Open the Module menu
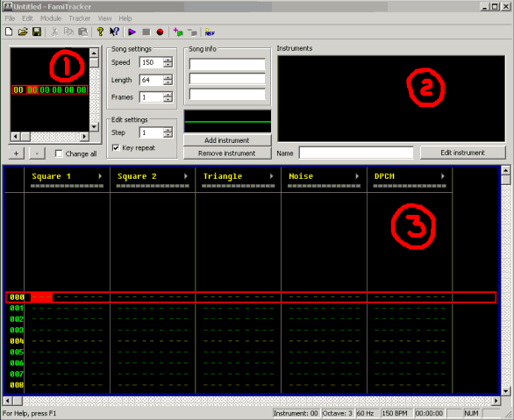Screen dimensions: 514x420 coord(51,18)
